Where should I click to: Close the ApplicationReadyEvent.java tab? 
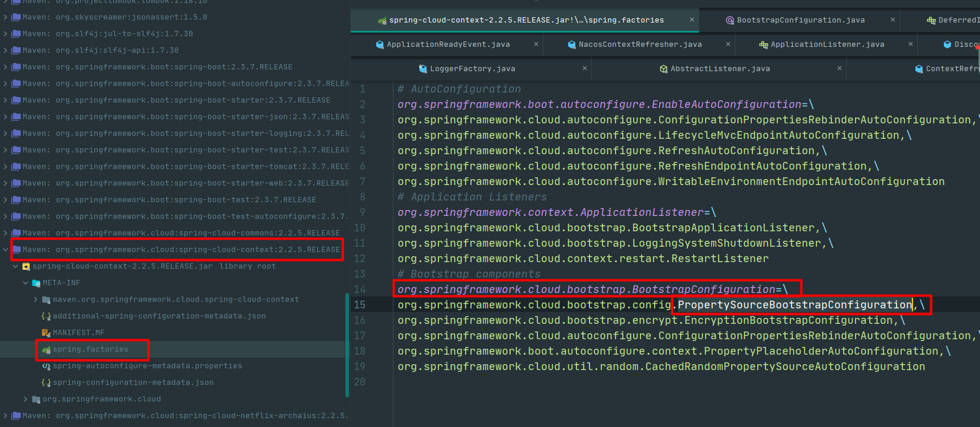coord(536,44)
